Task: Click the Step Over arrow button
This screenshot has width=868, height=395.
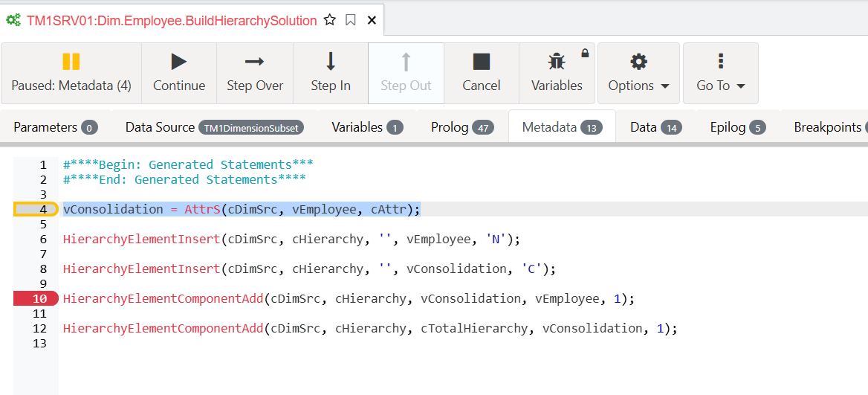Action: (255, 73)
